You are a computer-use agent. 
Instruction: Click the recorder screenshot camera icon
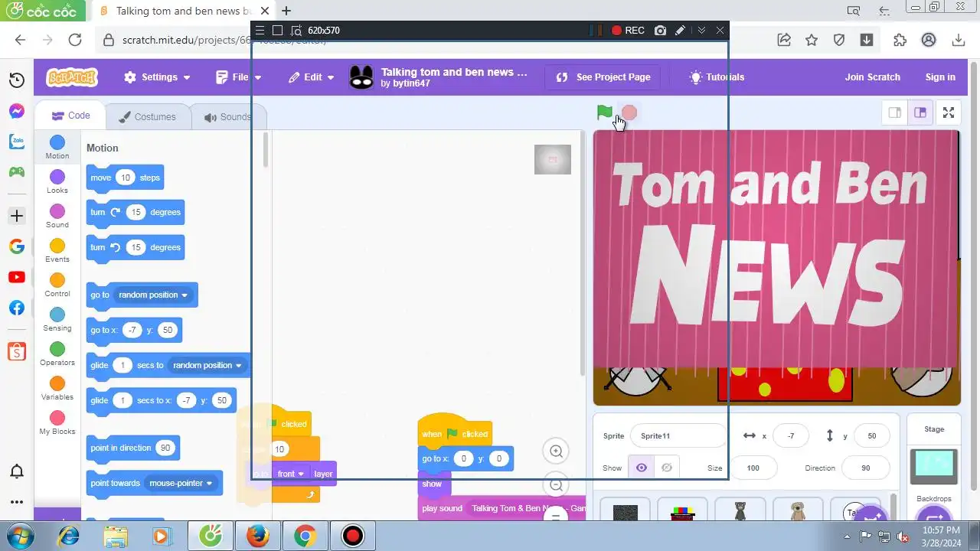[661, 31]
